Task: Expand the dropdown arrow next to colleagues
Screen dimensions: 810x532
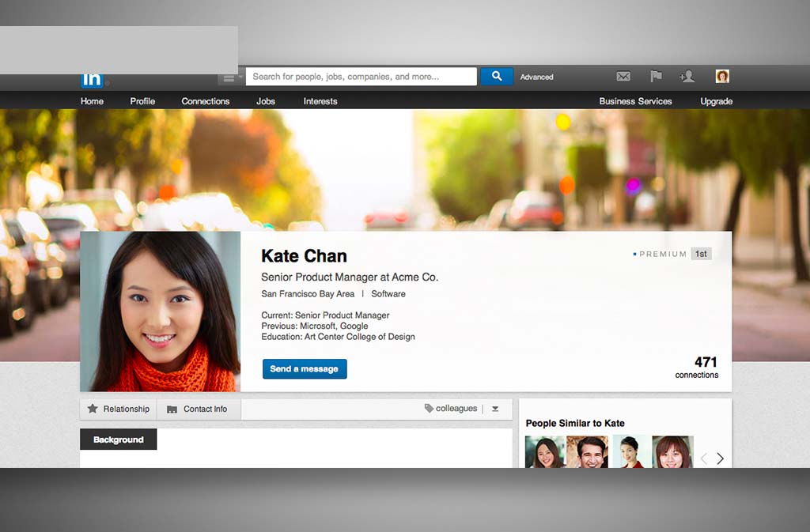Action: 495,409
